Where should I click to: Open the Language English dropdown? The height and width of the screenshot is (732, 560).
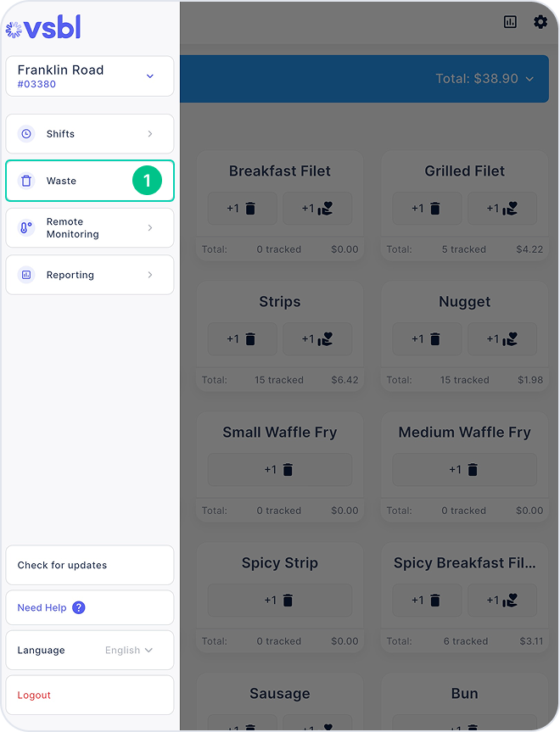[x=129, y=651]
